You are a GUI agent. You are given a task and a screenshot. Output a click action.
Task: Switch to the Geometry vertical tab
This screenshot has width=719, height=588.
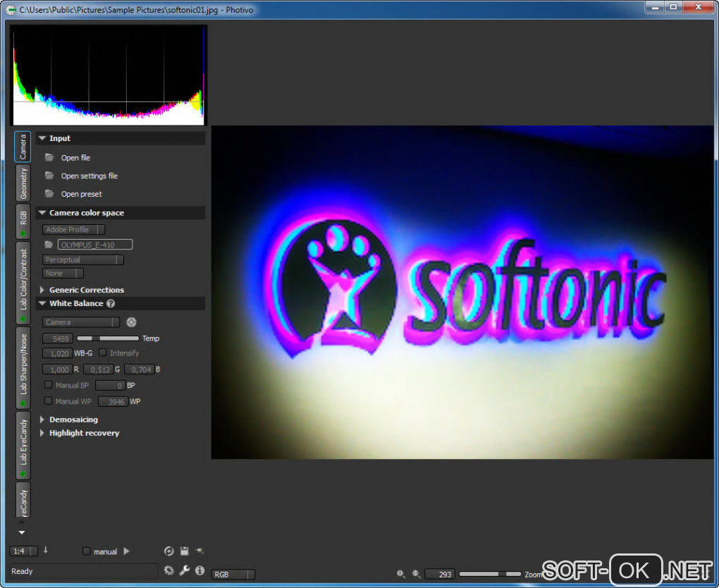coord(23,183)
